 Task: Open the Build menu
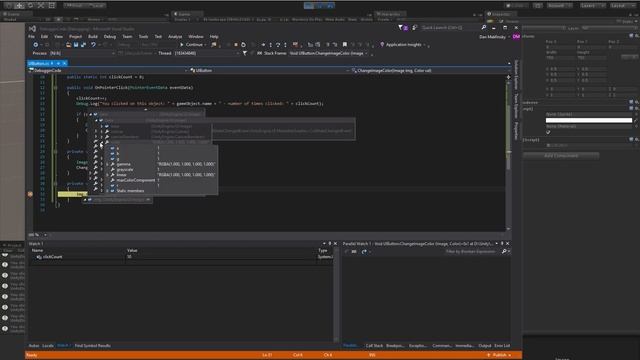pos(93,36)
